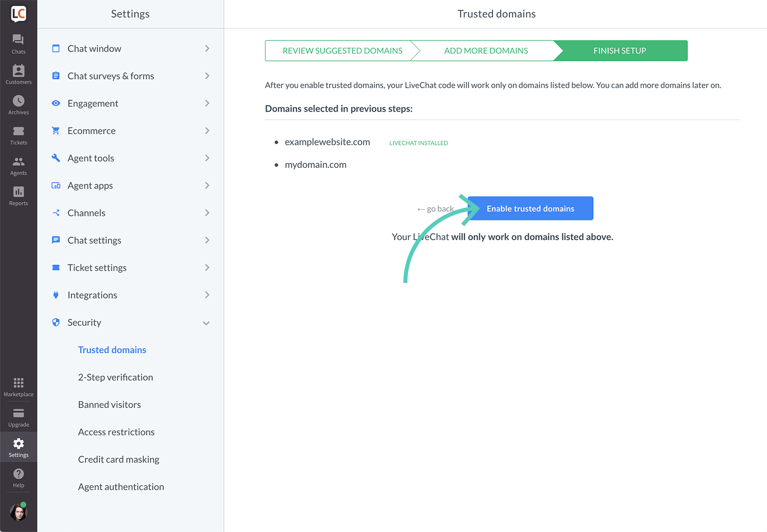
Task: Open Access restrictions settings
Action: (117, 432)
